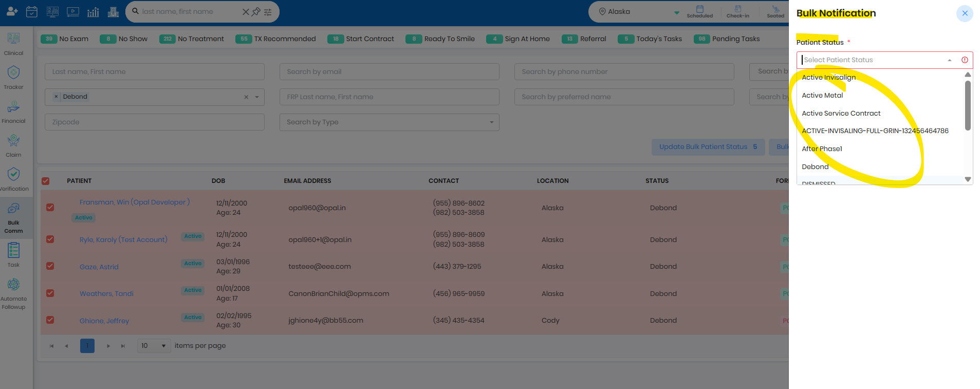The width and height of the screenshot is (980, 389).
Task: Open the dashboard monitor icon in top bar
Action: click(52, 11)
